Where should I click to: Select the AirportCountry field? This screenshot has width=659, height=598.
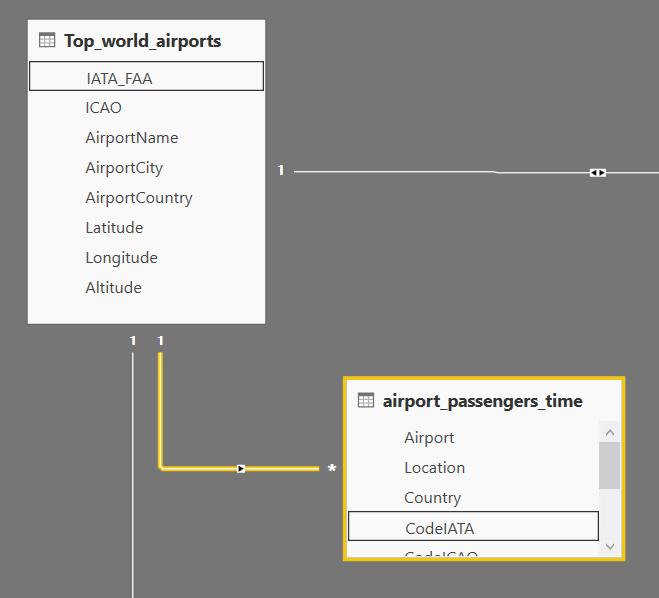pos(139,197)
